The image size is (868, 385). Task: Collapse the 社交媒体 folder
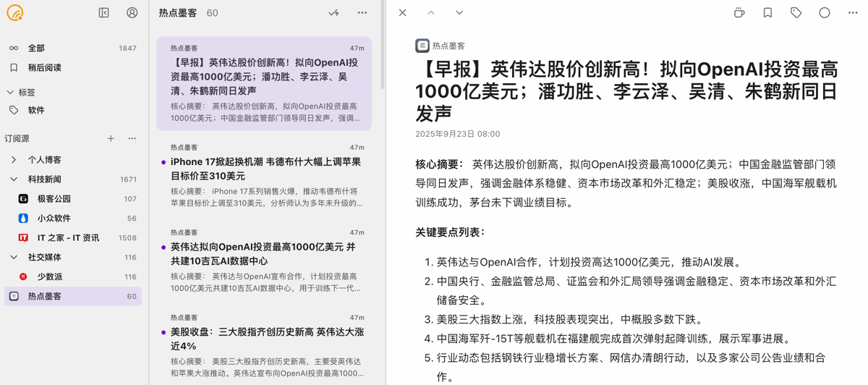[x=14, y=257]
